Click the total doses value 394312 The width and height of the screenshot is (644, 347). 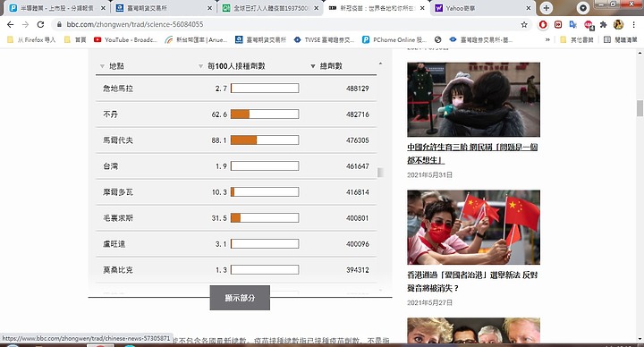coord(357,269)
